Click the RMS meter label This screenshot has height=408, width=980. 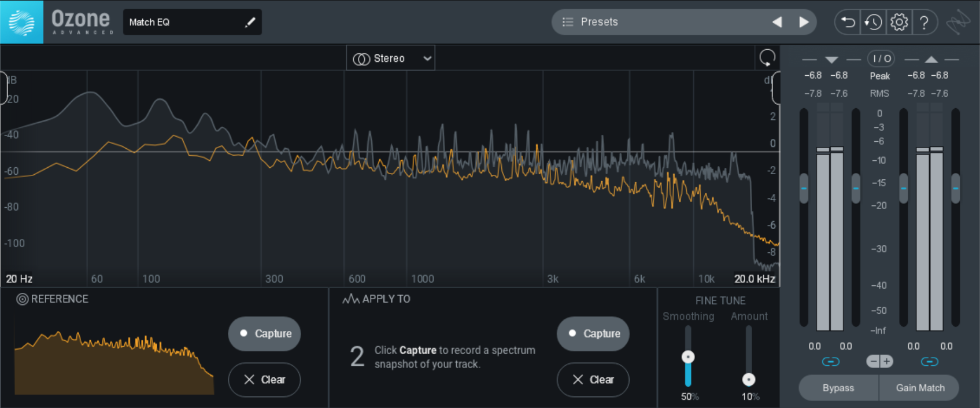880,93
